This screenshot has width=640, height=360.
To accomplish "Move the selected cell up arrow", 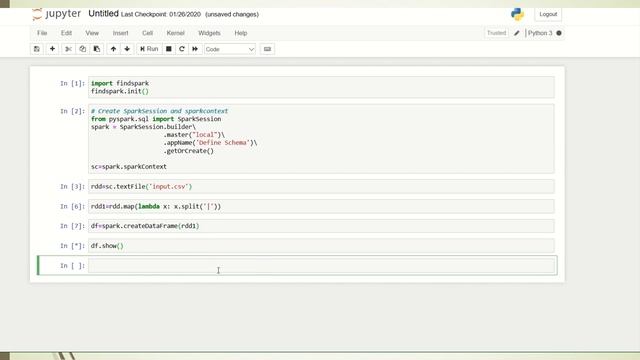I will click(113, 49).
